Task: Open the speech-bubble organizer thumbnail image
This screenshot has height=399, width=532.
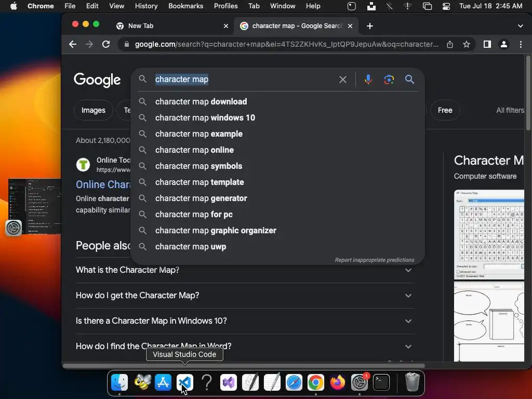Action: [489, 322]
